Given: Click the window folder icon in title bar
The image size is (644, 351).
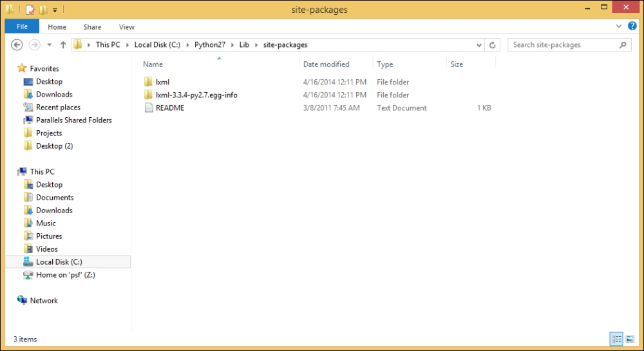Looking at the screenshot, I should click(10, 9).
